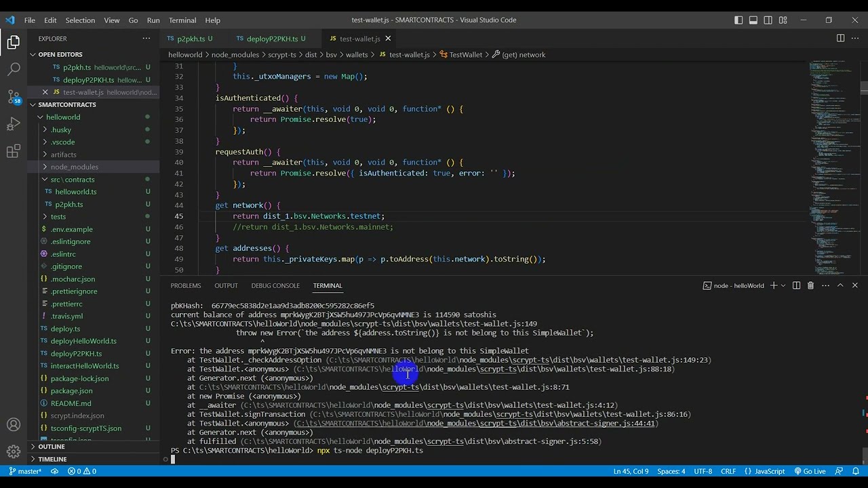Screen dimensions: 868x488
Task: Open the Accounts menu icon
Action: tap(14, 425)
